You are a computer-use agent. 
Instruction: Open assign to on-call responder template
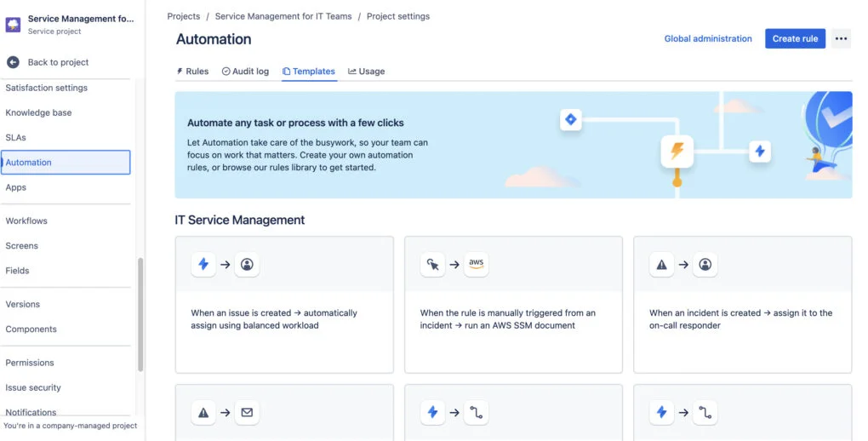(743, 305)
